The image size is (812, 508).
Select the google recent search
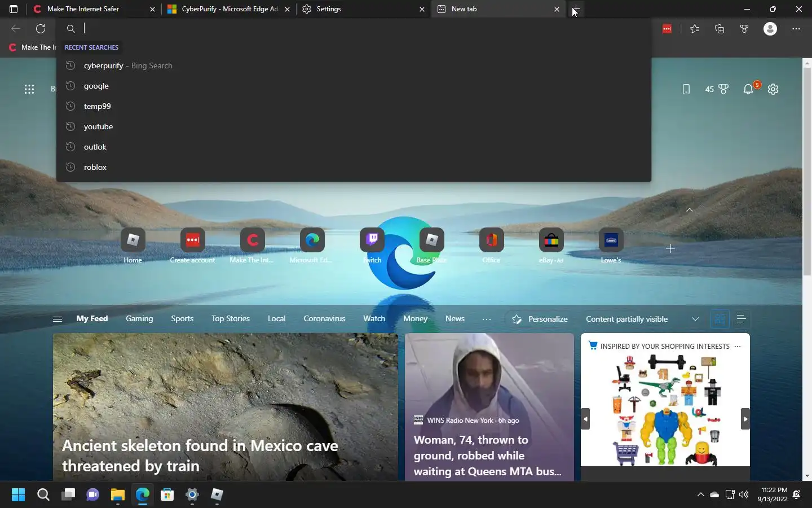click(x=354, y=86)
